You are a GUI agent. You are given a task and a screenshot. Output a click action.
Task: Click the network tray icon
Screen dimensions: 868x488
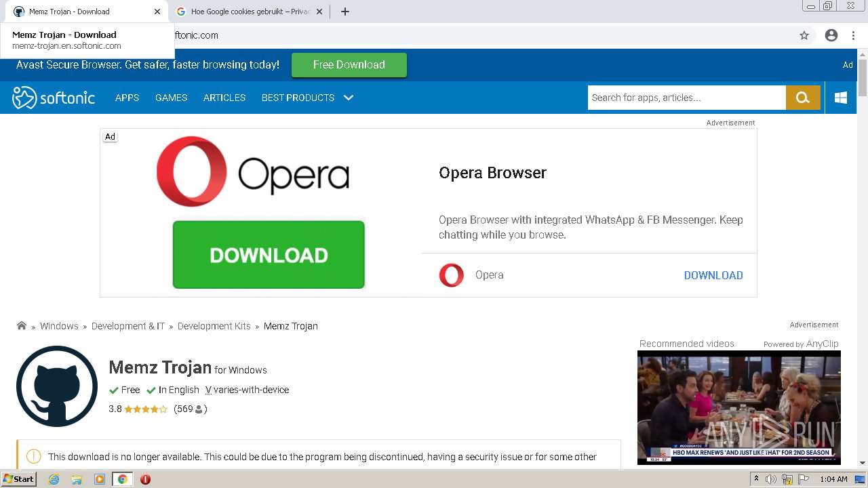click(787, 479)
